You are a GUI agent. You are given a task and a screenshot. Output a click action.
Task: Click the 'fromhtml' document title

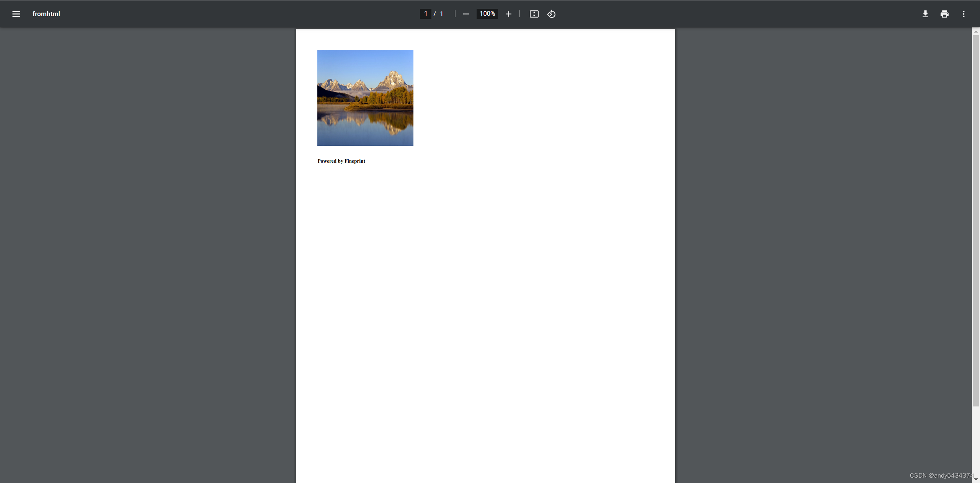click(46, 14)
